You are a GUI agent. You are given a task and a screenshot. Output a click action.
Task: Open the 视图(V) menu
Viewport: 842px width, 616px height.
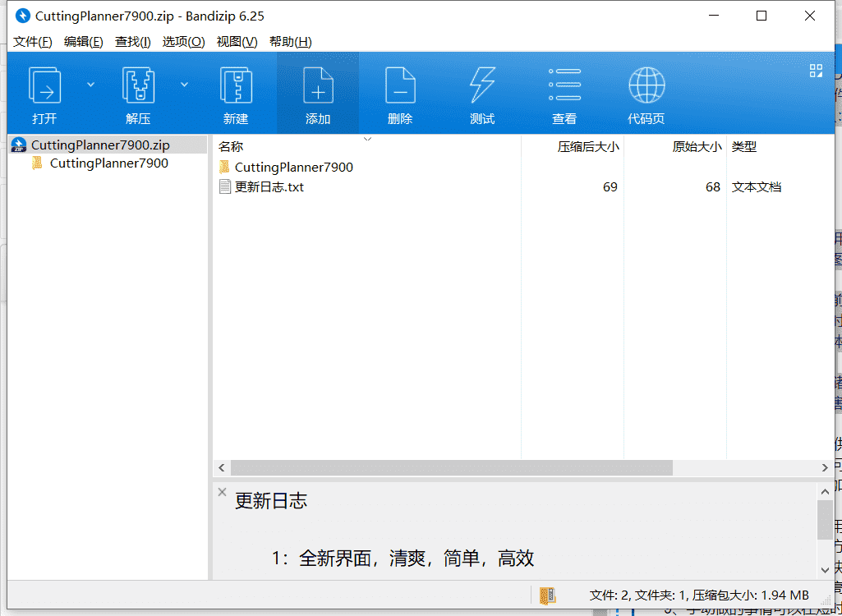(x=237, y=42)
